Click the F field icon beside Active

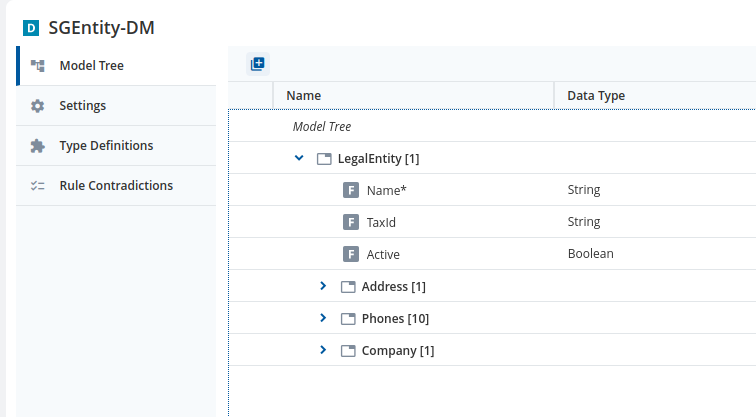(351, 254)
